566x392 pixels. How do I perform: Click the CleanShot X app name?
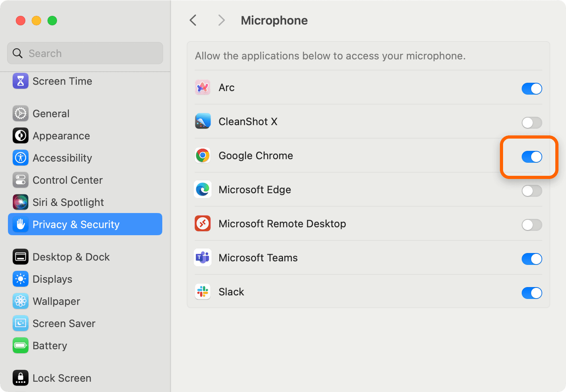pyautogui.click(x=248, y=122)
